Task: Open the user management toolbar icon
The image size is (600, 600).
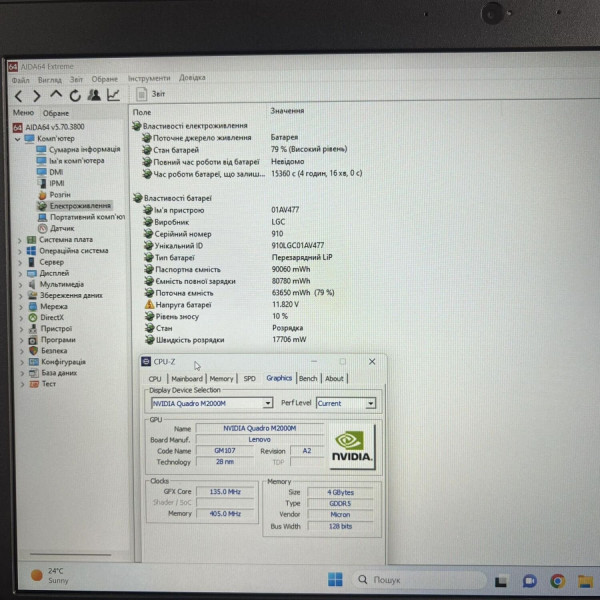Action: click(94, 95)
